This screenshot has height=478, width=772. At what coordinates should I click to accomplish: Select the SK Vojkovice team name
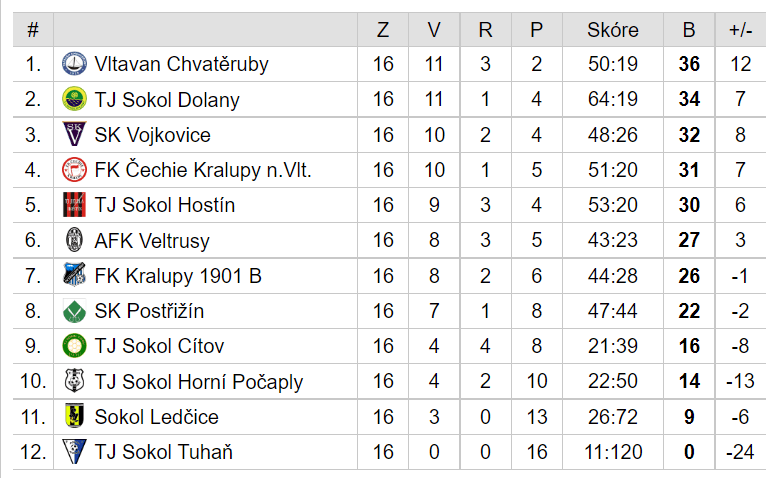coord(152,135)
